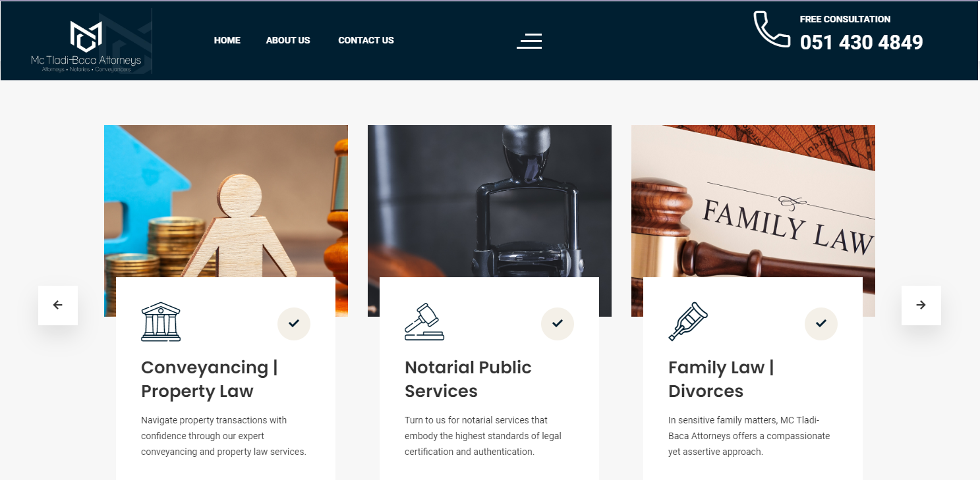The height and width of the screenshot is (480, 980).
Task: Open the hamburger menu icon in the header
Action: tap(529, 41)
